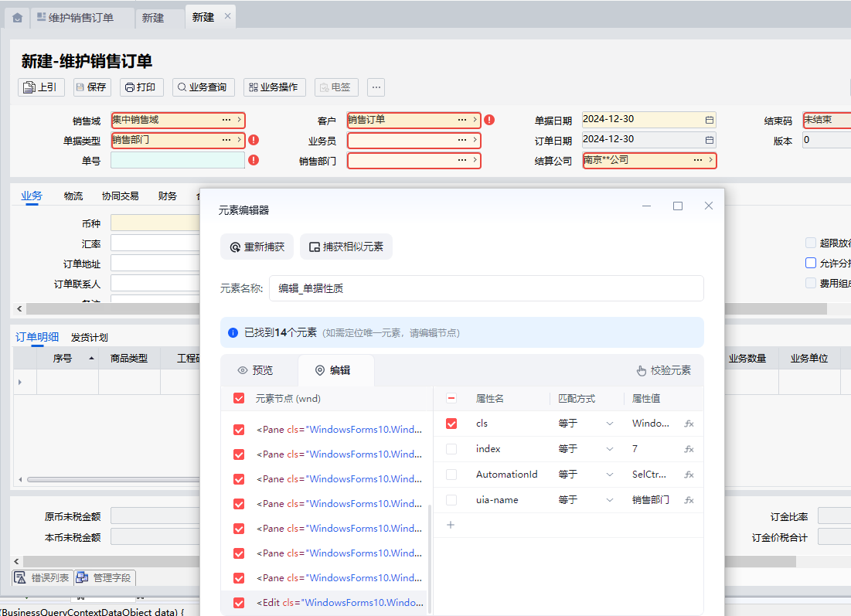This screenshot has width=851, height=616.
Task: Click the 上引 toolbar button
Action: [40, 87]
